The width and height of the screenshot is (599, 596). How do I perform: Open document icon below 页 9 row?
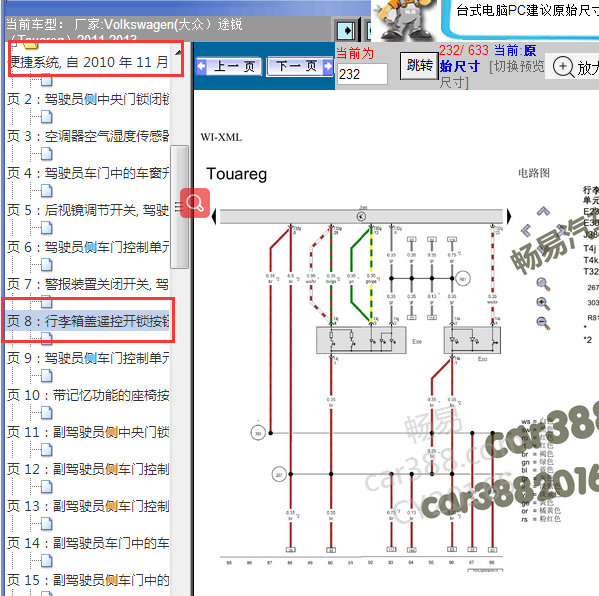(x=46, y=376)
